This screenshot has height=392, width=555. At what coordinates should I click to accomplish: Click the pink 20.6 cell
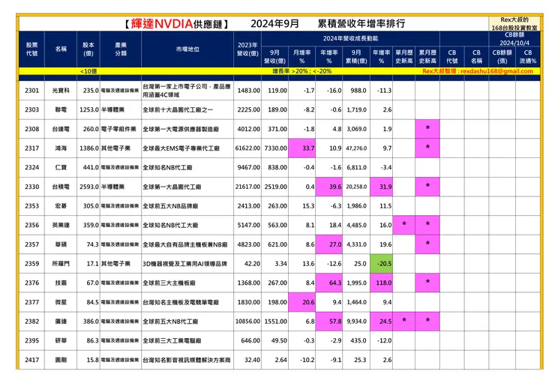click(302, 302)
